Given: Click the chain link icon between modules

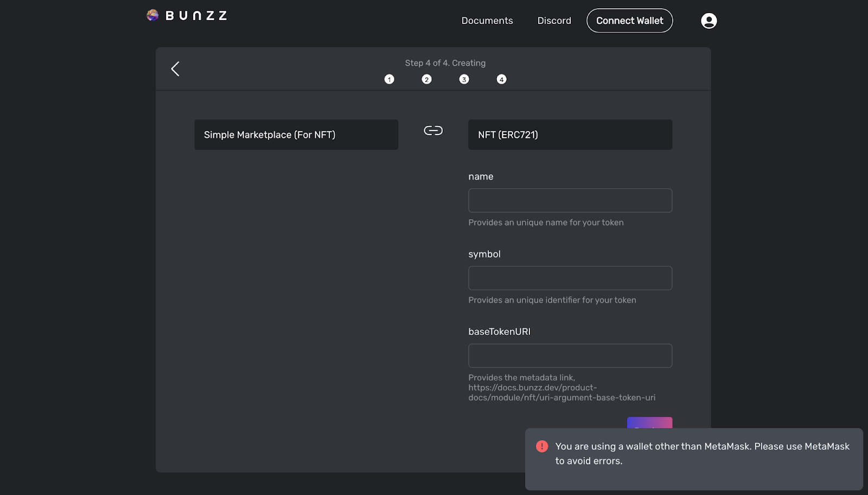Looking at the screenshot, I should pyautogui.click(x=432, y=130).
